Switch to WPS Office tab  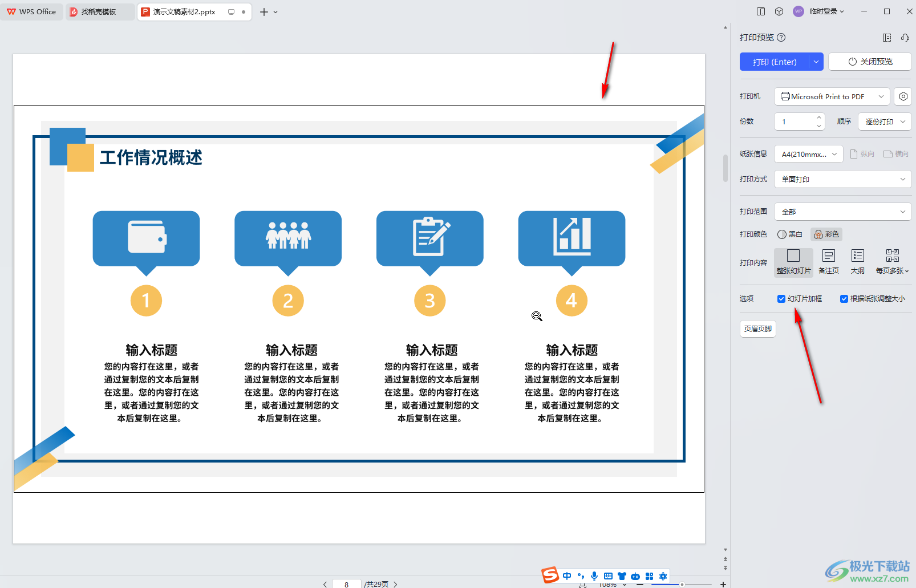pos(32,11)
